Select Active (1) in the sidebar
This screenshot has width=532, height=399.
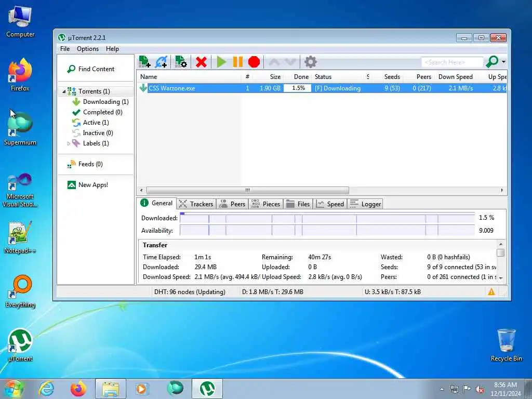(x=90, y=123)
